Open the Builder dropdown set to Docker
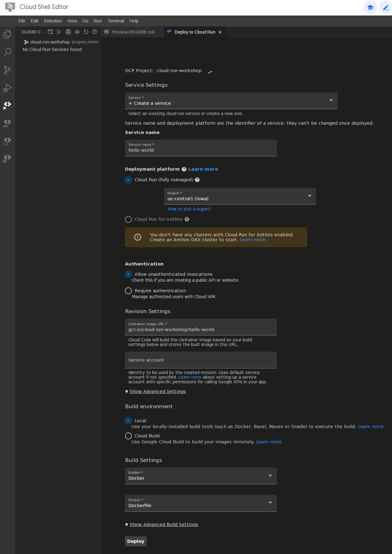The height and width of the screenshot is (554, 392). coord(201,476)
